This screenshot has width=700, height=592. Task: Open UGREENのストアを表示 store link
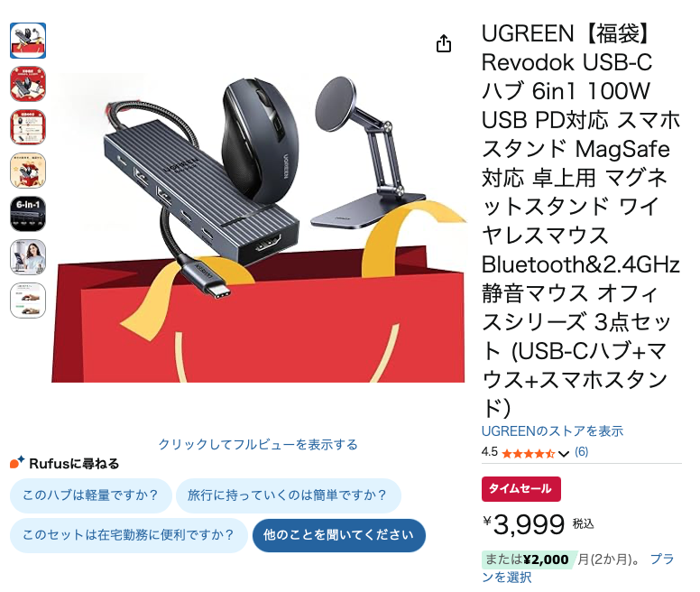552,430
